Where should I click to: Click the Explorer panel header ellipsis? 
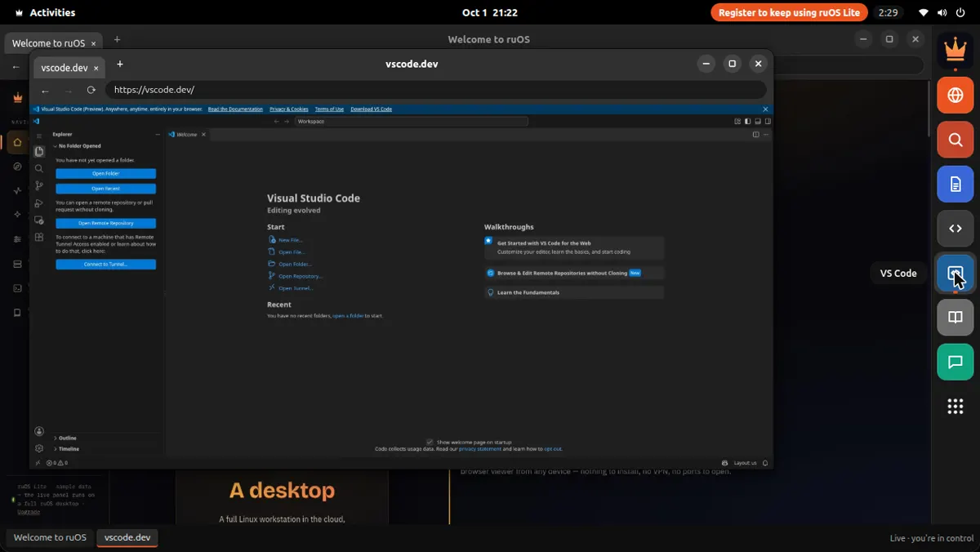click(158, 134)
